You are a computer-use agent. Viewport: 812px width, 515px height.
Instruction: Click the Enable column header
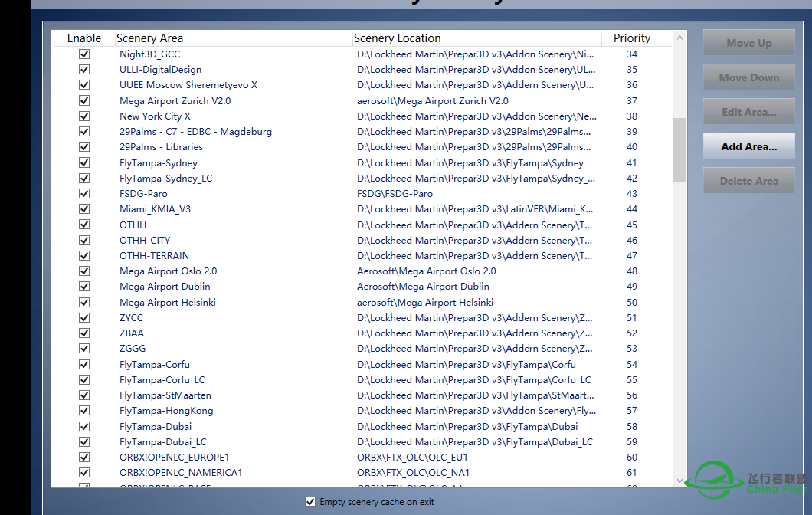[x=83, y=38]
